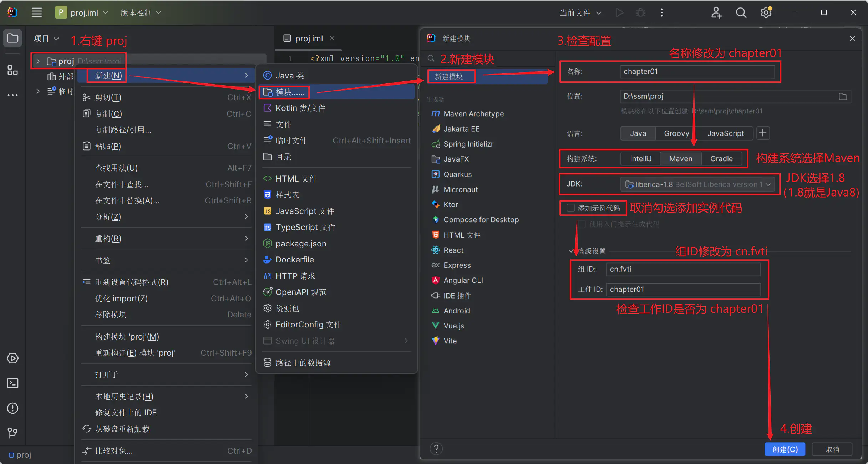Screen dimensions: 868x464
Task: Click the Run button in toolbar
Action: [x=620, y=12]
